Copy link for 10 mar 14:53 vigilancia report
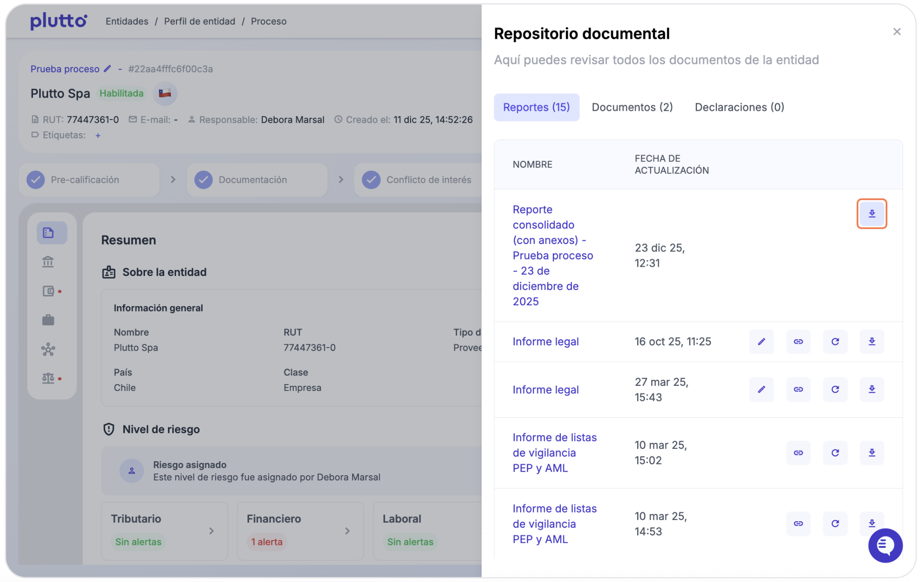This screenshot has height=582, width=924. point(798,524)
